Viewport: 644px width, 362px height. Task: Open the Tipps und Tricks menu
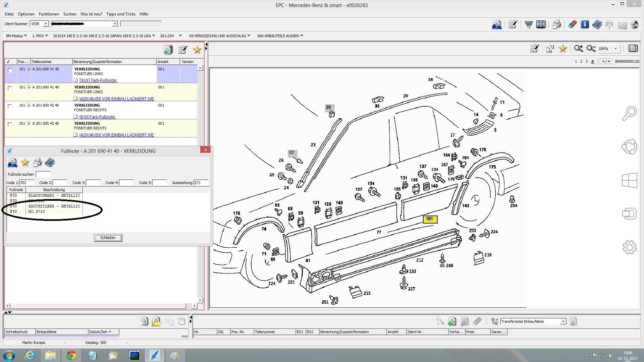121,14
